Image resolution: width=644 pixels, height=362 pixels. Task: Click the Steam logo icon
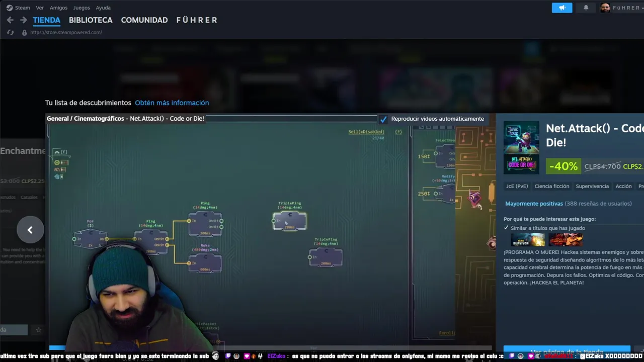click(x=9, y=8)
